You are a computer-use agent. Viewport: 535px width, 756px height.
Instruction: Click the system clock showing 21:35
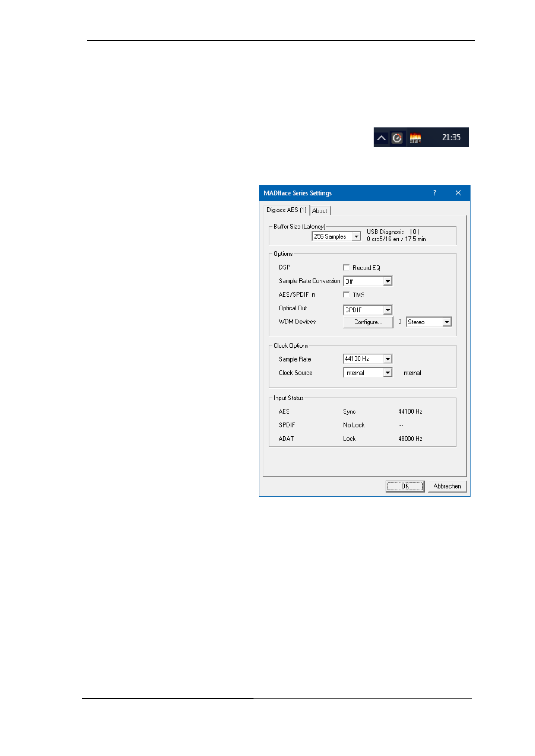451,137
